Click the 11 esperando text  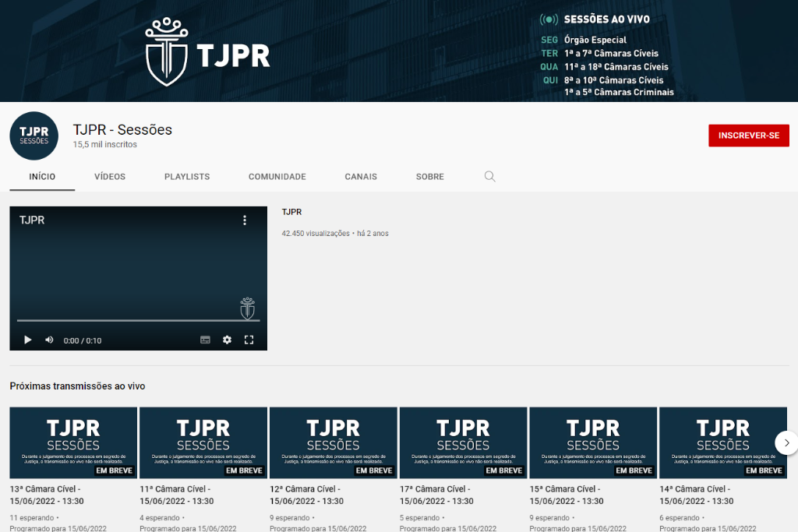pyautogui.click(x=31, y=518)
